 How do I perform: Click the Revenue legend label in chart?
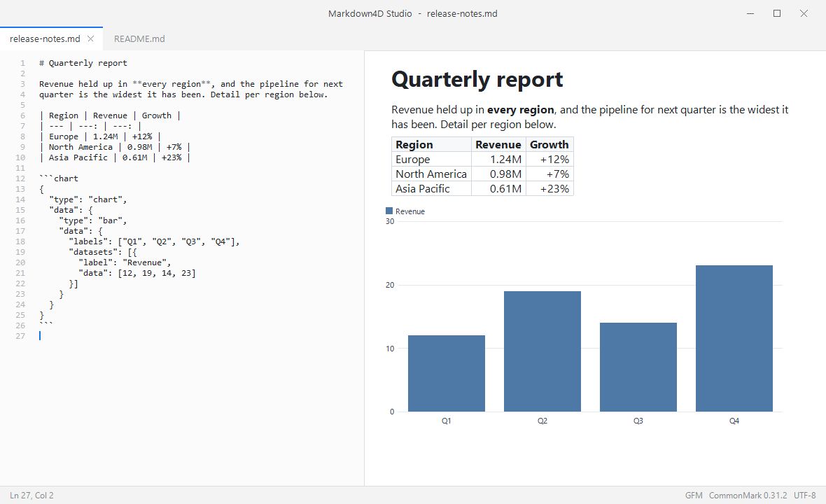tap(409, 211)
